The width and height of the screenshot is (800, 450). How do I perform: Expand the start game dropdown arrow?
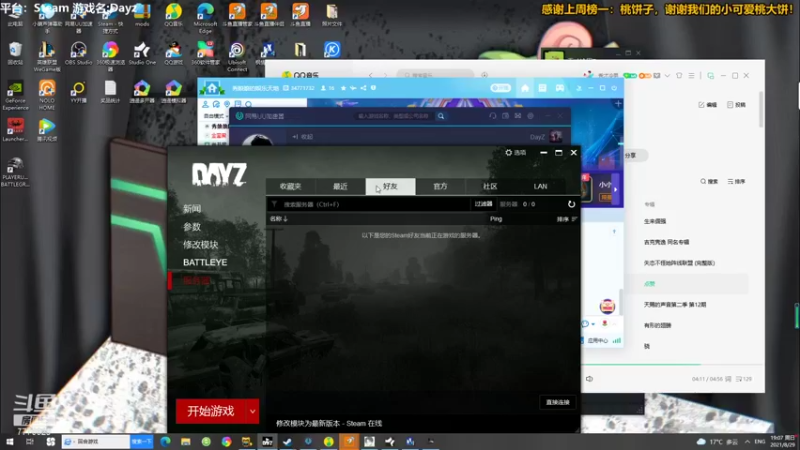253,411
